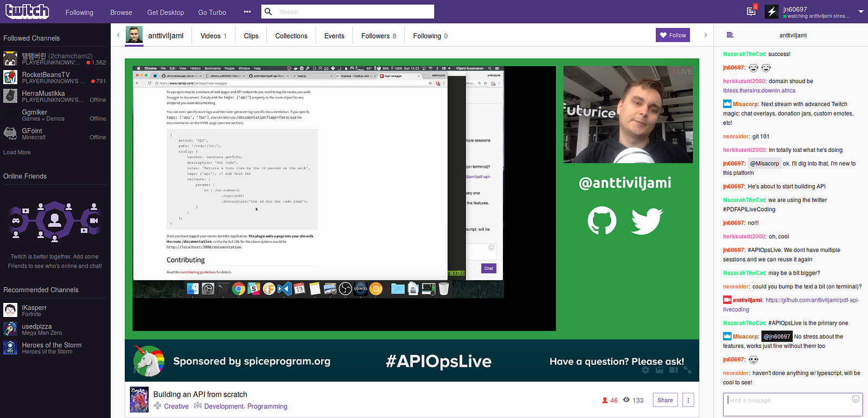This screenshot has width=868, height=418.
Task: Go to the Twitch home logo
Action: pyautogui.click(x=27, y=11)
